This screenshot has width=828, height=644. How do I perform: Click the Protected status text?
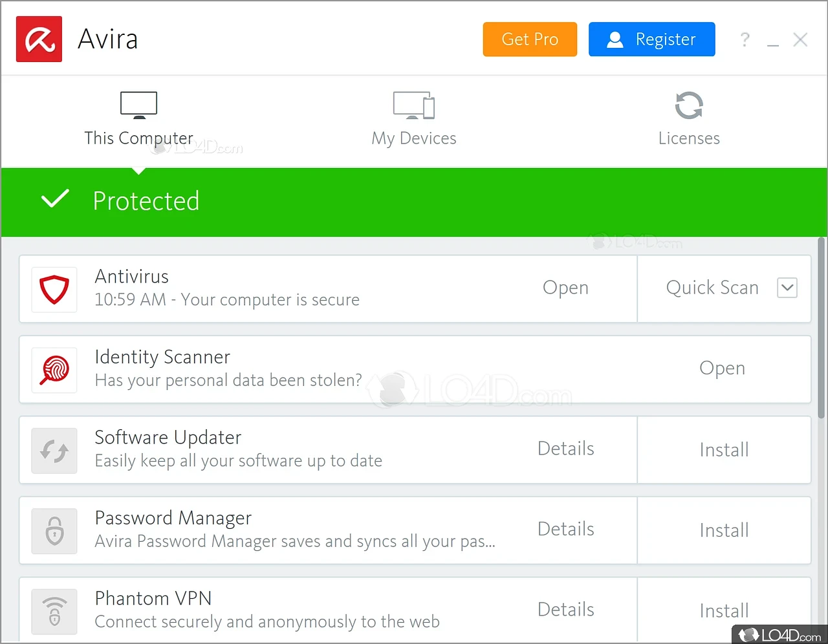(146, 201)
